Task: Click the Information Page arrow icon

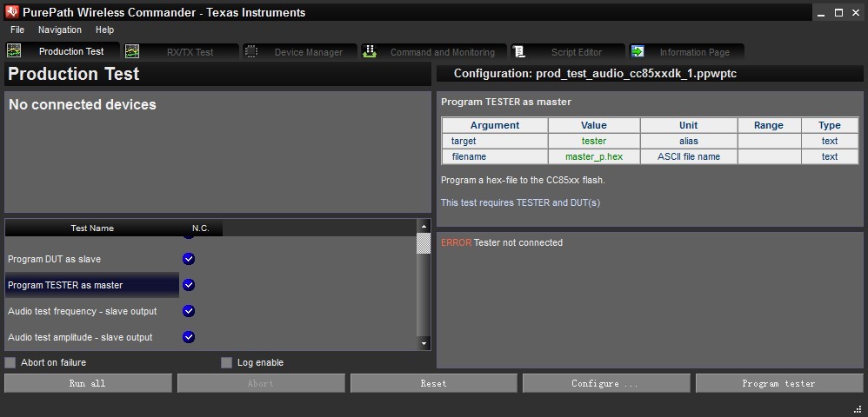Action: (638, 51)
